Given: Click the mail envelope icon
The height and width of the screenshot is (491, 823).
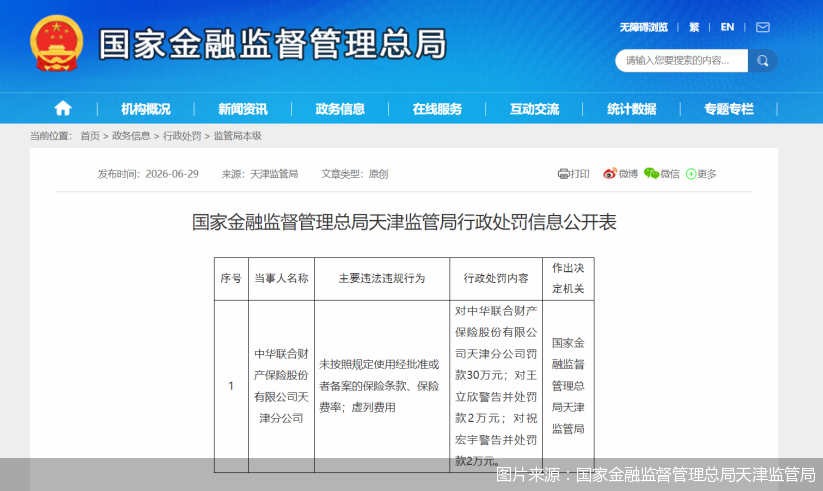Looking at the screenshot, I should 763,27.
